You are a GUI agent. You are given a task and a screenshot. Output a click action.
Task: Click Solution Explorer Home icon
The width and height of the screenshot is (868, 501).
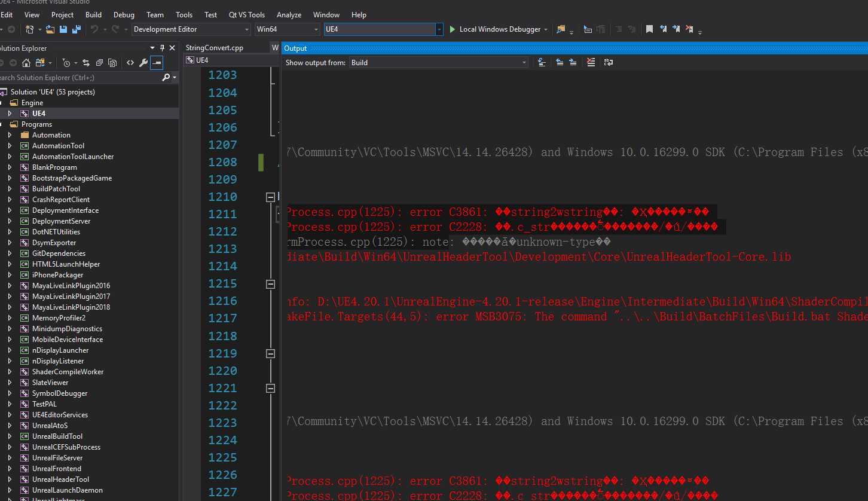point(25,63)
